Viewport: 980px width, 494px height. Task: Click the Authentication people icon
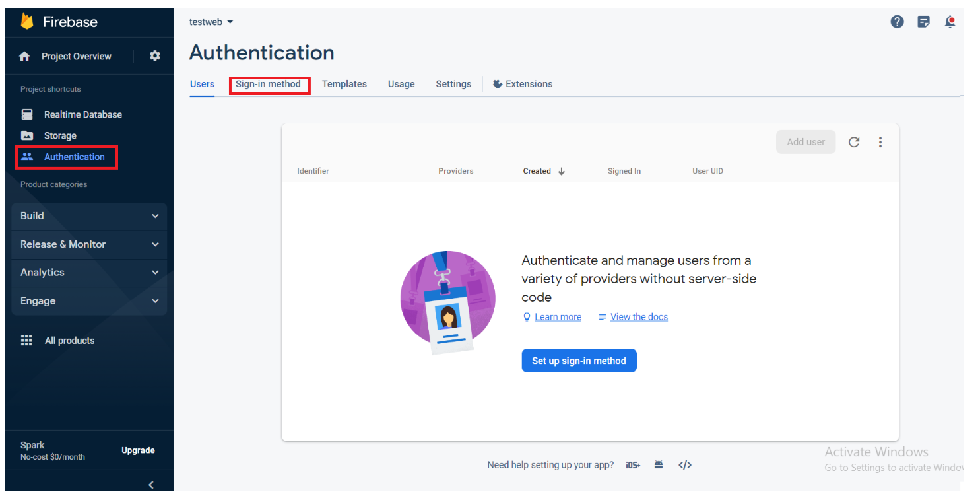[27, 157]
